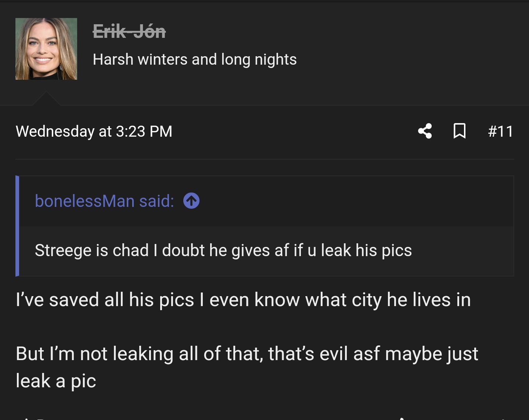Click the Harsh winters and long nights title

coord(195,59)
